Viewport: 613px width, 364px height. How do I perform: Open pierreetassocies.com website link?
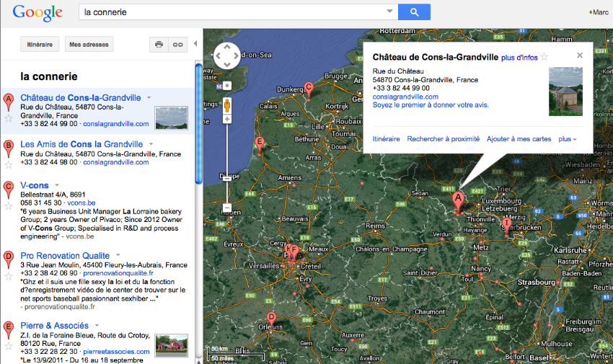116,352
